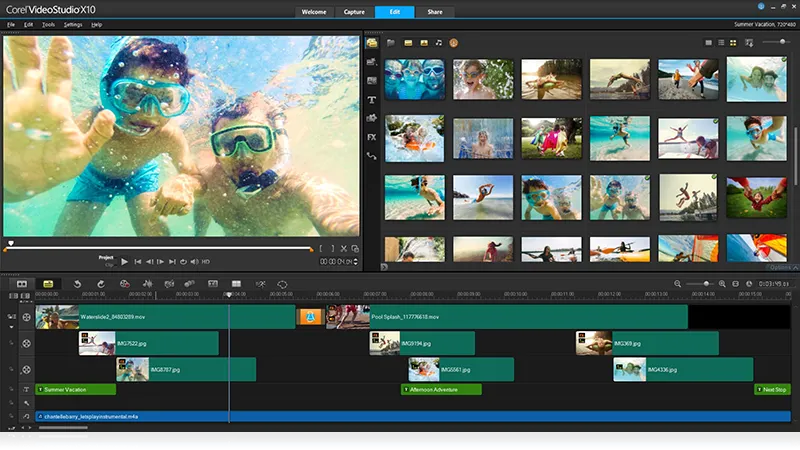Image resolution: width=800 pixels, height=450 pixels.
Task: Open the FX filter library
Action: 372,136
